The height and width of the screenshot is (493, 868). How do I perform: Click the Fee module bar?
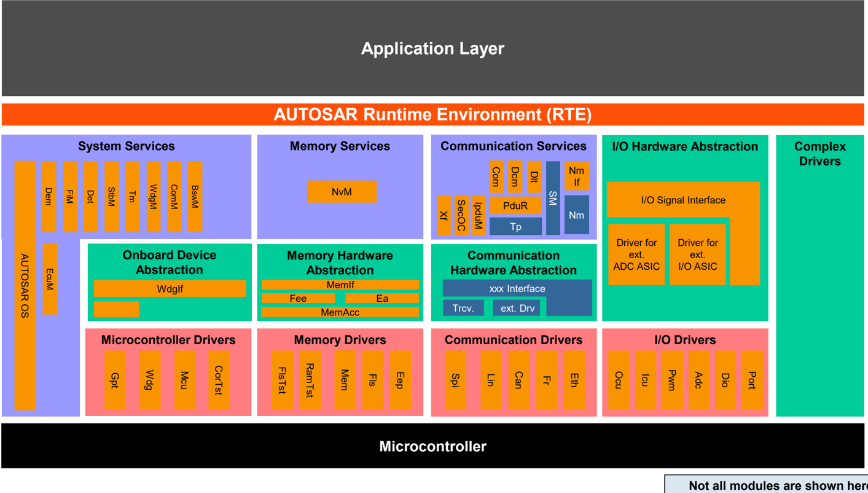click(299, 298)
